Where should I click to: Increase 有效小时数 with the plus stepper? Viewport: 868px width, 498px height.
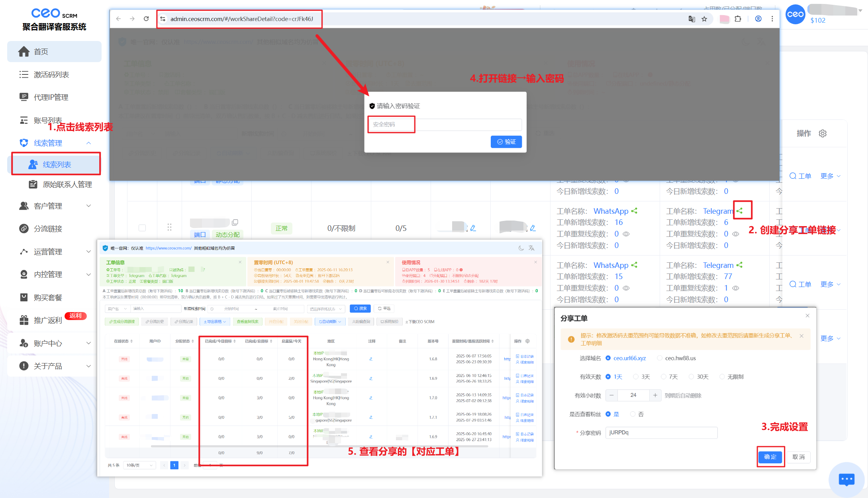click(655, 395)
